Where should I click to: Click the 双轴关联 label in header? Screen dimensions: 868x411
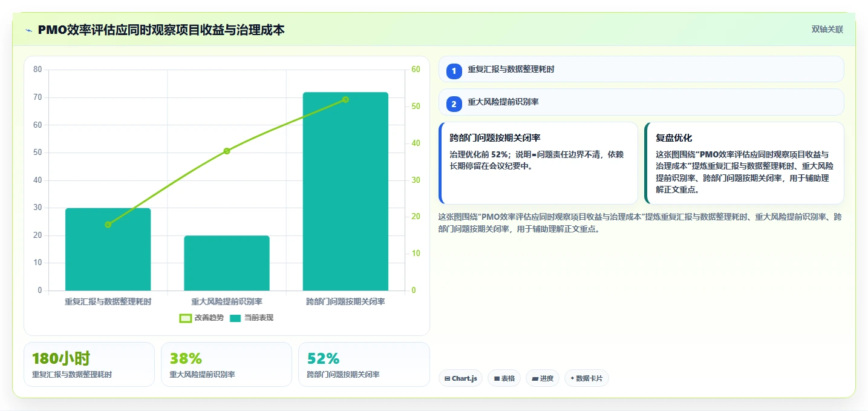(x=827, y=30)
